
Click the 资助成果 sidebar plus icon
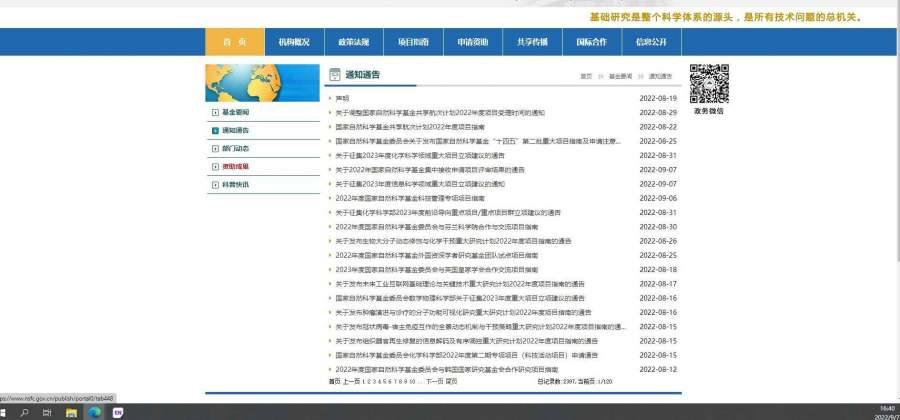pos(215,166)
